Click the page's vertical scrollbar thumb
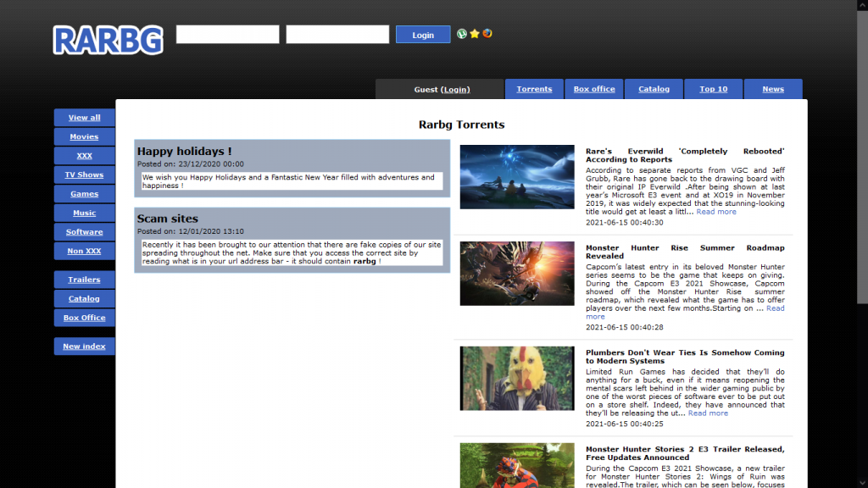 pyautogui.click(x=862, y=156)
